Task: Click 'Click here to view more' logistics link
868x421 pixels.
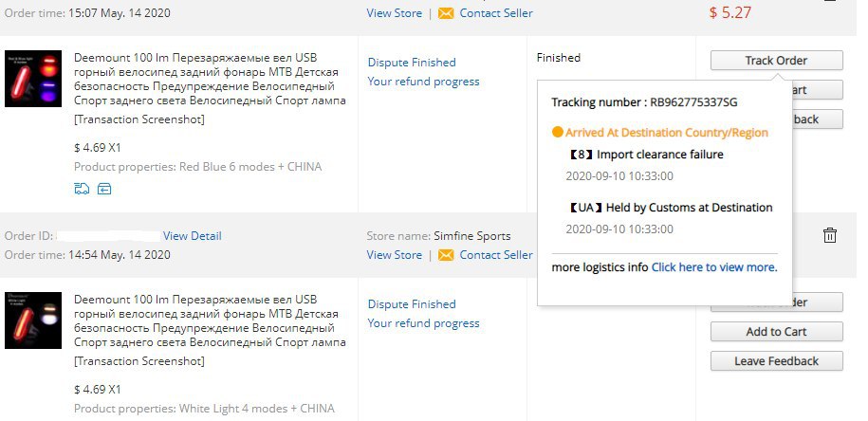Action: 714,267
